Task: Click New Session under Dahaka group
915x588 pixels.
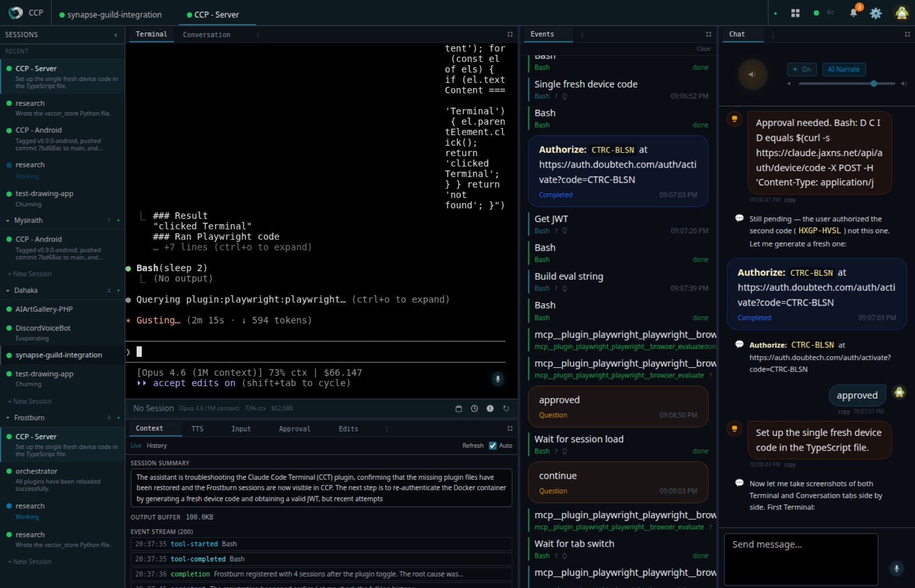Action: click(x=30, y=402)
